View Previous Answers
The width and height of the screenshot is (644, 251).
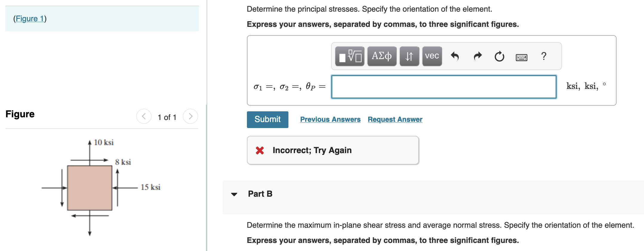(330, 119)
